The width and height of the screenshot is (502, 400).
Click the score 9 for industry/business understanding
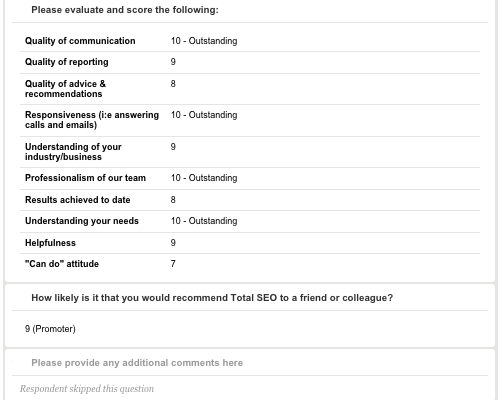coord(173,147)
